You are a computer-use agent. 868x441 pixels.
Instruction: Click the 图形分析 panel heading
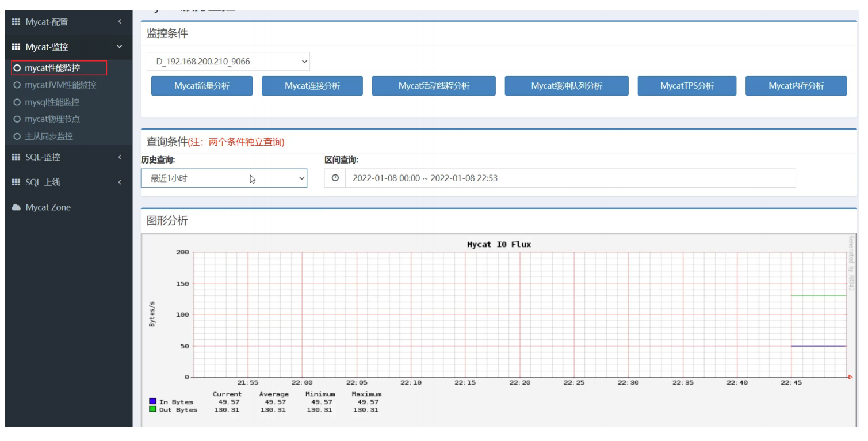(167, 221)
